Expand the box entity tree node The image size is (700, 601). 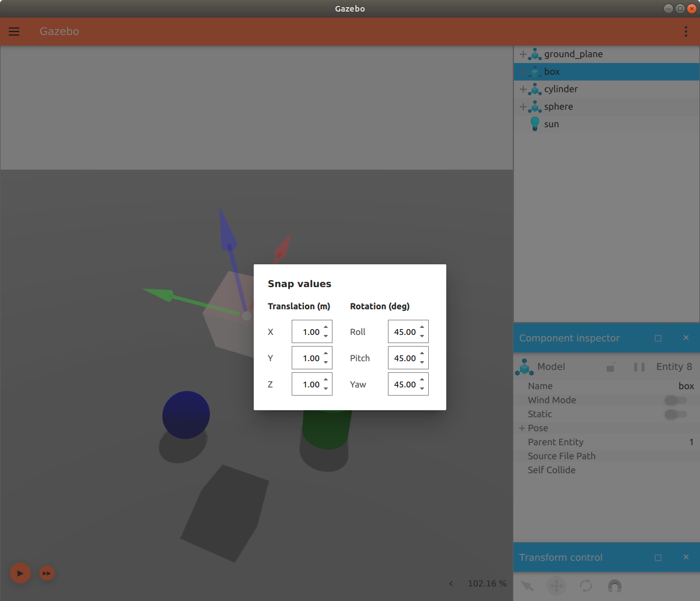click(x=523, y=72)
